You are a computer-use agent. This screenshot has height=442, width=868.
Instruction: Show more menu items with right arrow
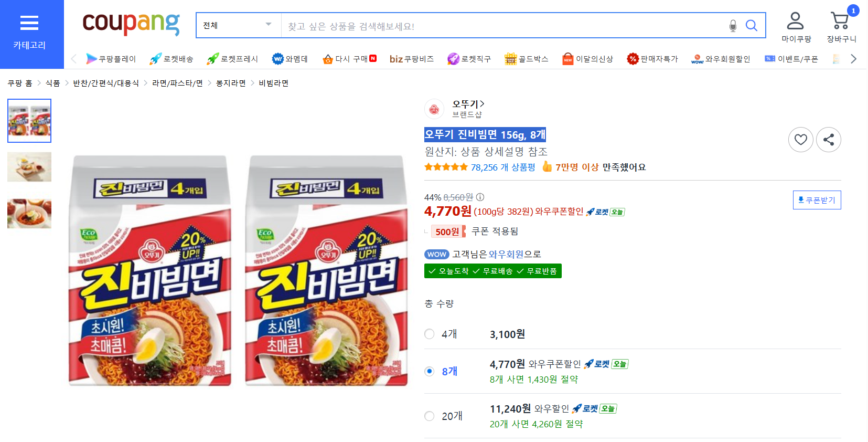pyautogui.click(x=853, y=59)
